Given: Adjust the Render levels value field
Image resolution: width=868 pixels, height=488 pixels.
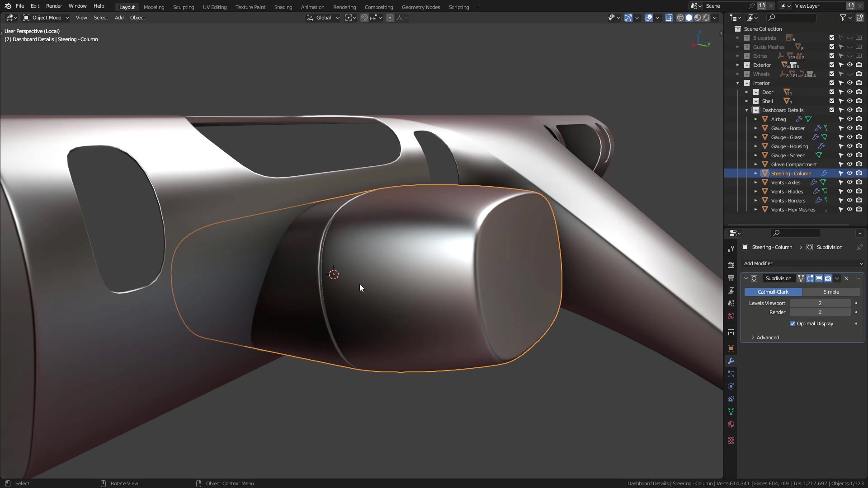Looking at the screenshot, I should (x=820, y=312).
